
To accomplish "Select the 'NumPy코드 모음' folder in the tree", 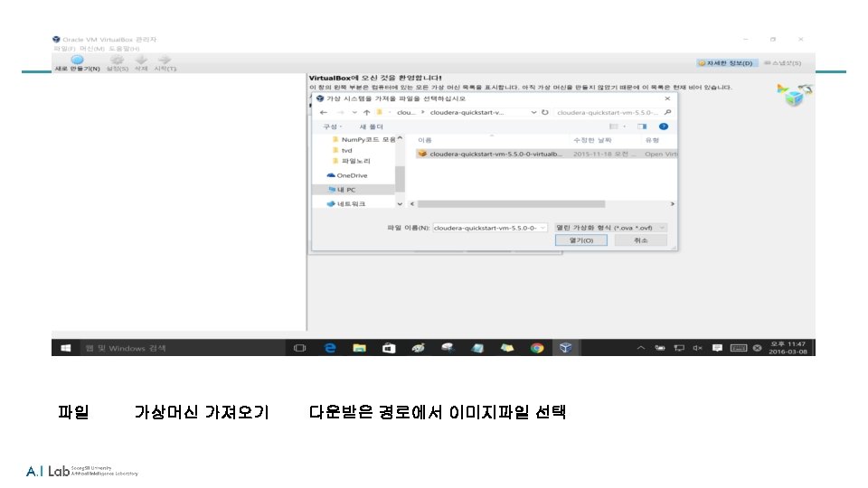I will click(x=363, y=139).
